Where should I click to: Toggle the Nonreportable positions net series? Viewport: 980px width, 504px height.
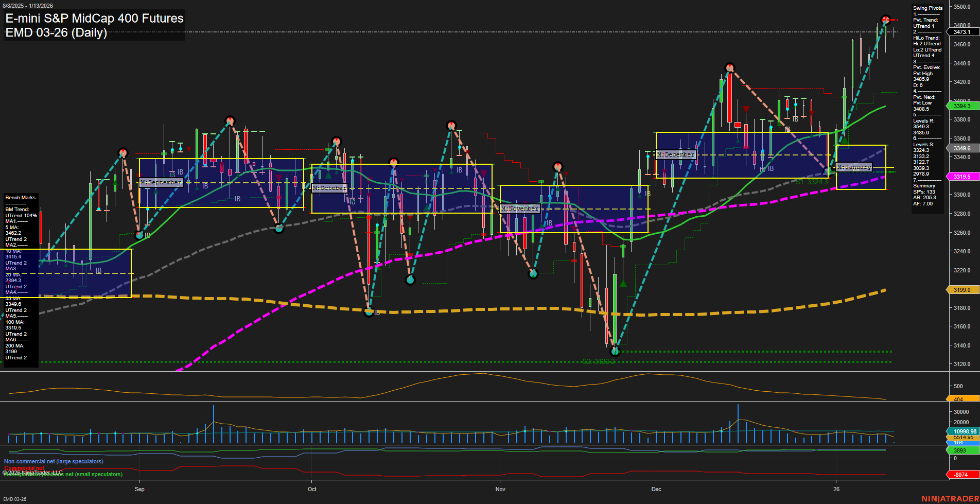pyautogui.click(x=62, y=475)
